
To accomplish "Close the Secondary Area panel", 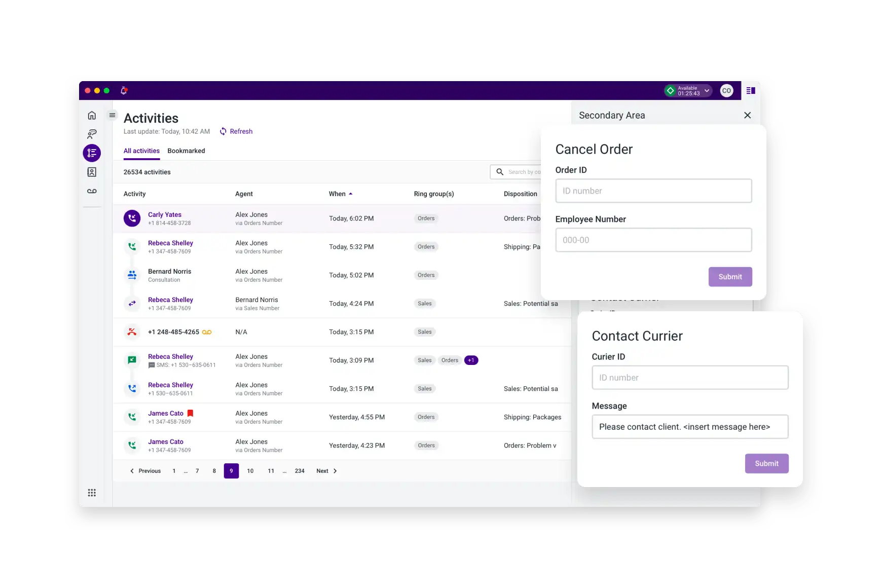I will coord(747,116).
